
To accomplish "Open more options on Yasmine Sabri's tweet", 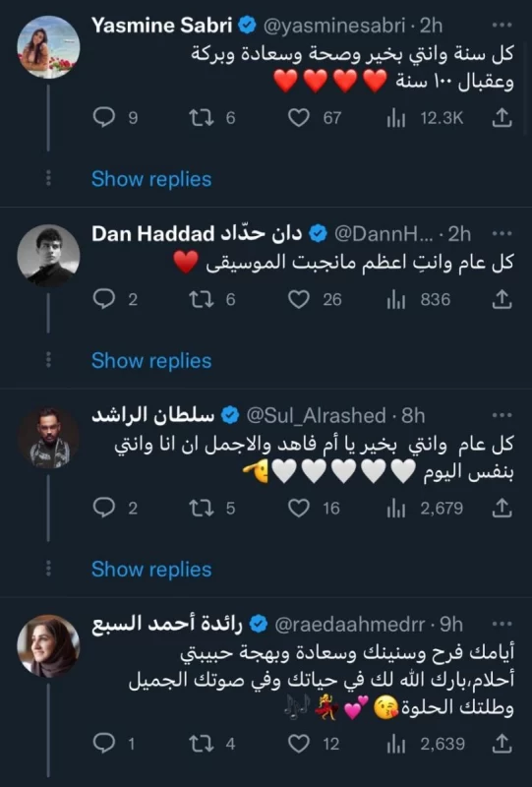I will (502, 26).
